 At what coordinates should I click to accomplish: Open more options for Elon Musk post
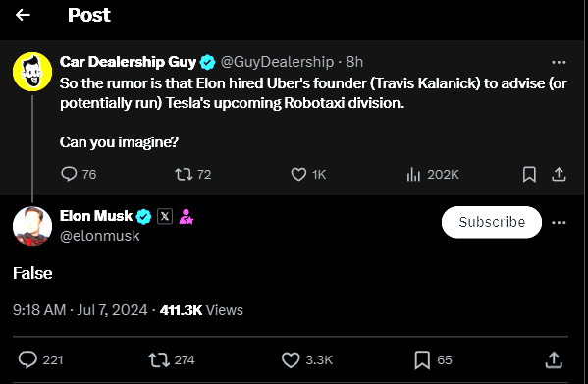[559, 223]
